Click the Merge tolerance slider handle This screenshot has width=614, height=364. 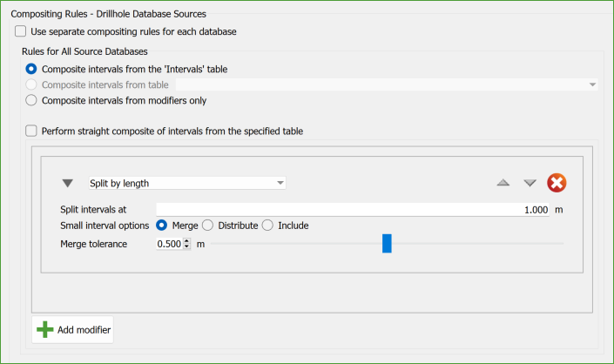tap(387, 244)
